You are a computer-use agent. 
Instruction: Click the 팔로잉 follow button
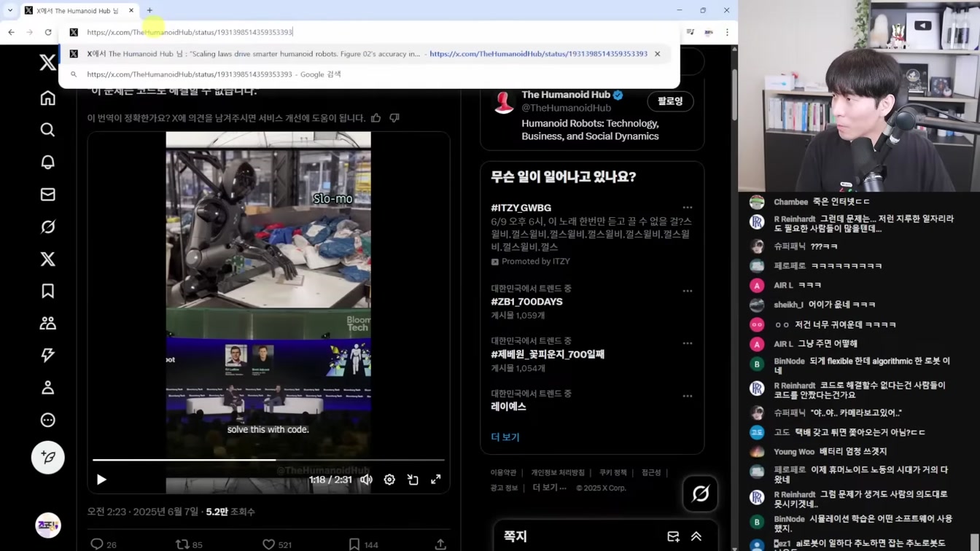tap(670, 101)
